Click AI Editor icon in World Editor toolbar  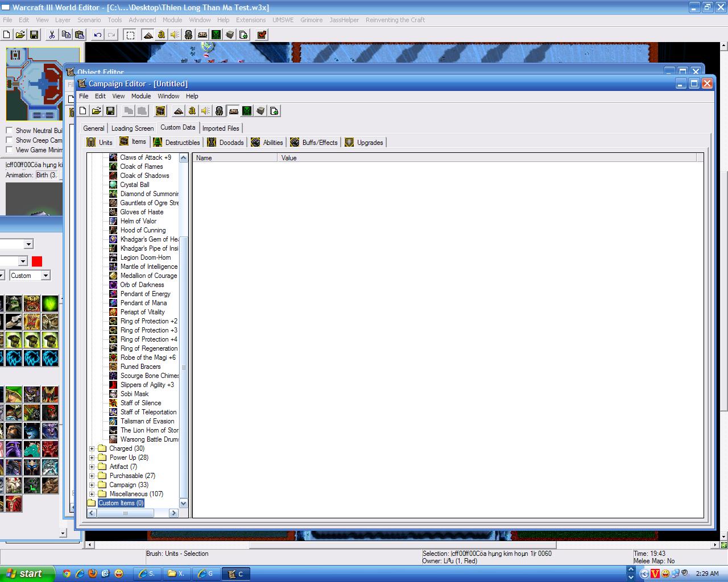coord(216,35)
